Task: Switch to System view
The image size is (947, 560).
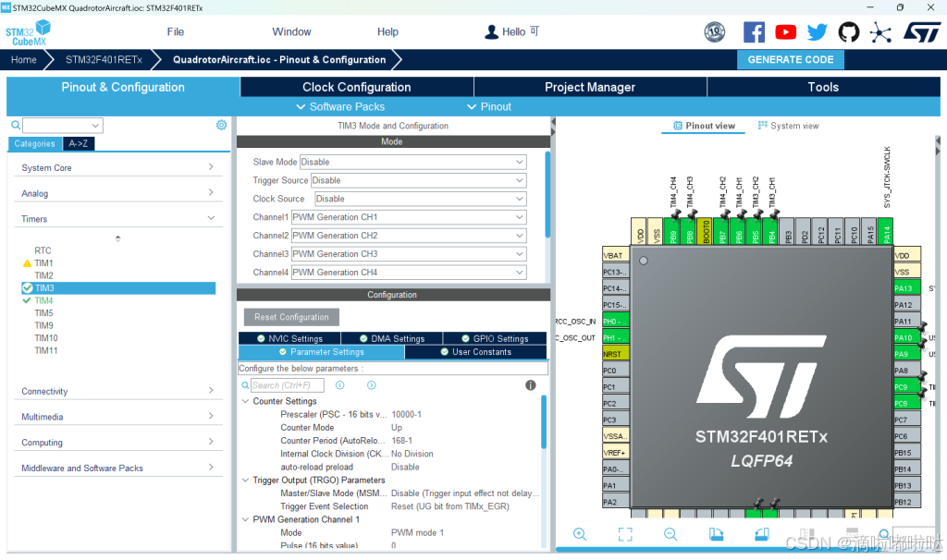Action: pyautogui.click(x=788, y=126)
